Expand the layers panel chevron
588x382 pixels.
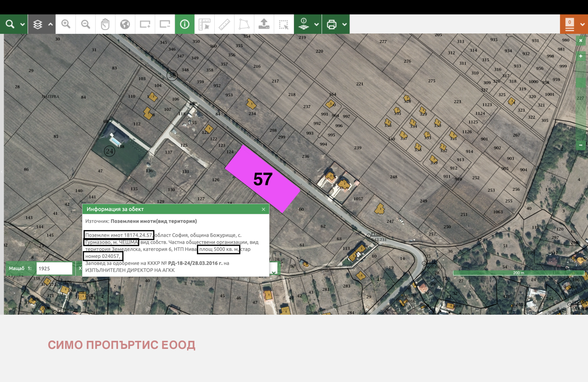point(50,25)
